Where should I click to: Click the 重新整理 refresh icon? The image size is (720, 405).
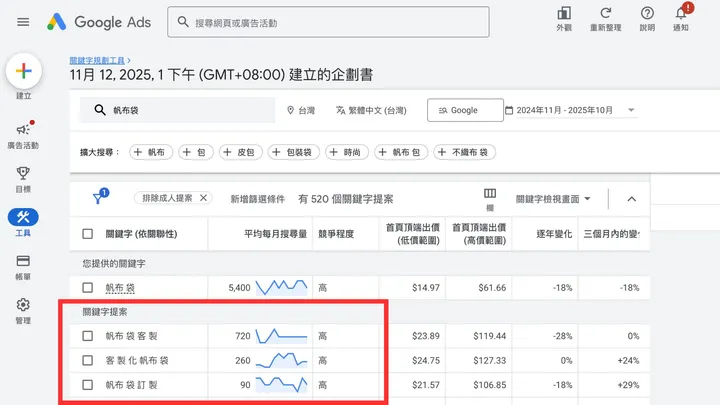[x=606, y=19]
